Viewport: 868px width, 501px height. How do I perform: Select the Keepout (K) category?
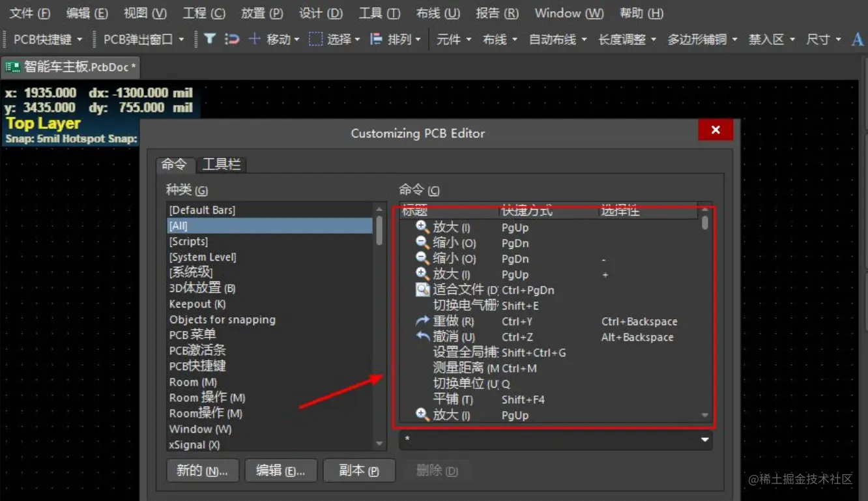coord(270,304)
